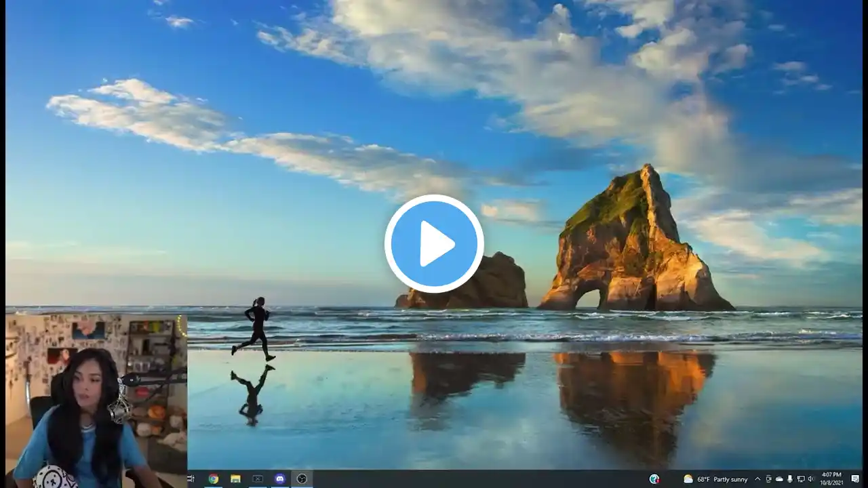Open Task View on the taskbar

pos(192,479)
